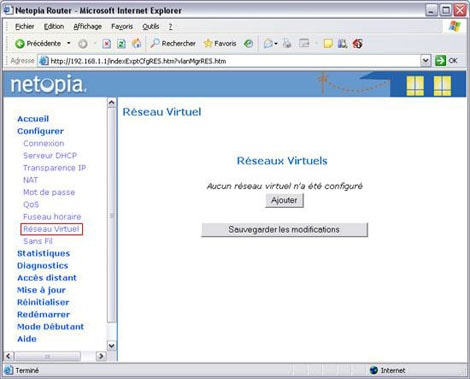
Task: Click the Réinitialiser link
Action: (x=43, y=302)
